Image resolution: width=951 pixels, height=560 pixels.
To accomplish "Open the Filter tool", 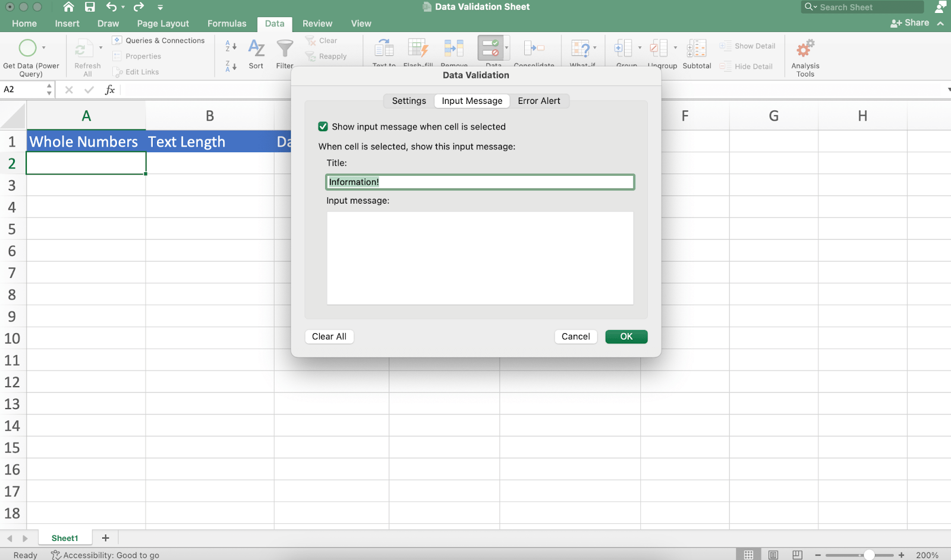I will [x=285, y=49].
